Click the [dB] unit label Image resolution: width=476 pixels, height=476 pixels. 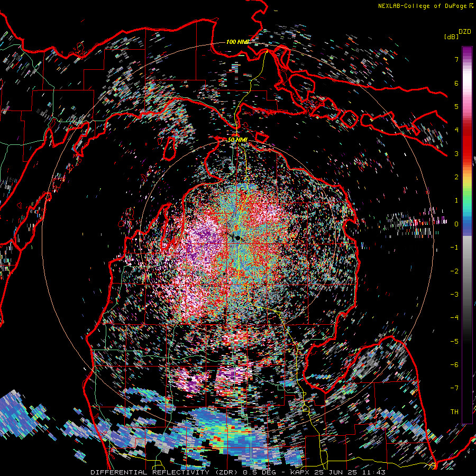451,36
